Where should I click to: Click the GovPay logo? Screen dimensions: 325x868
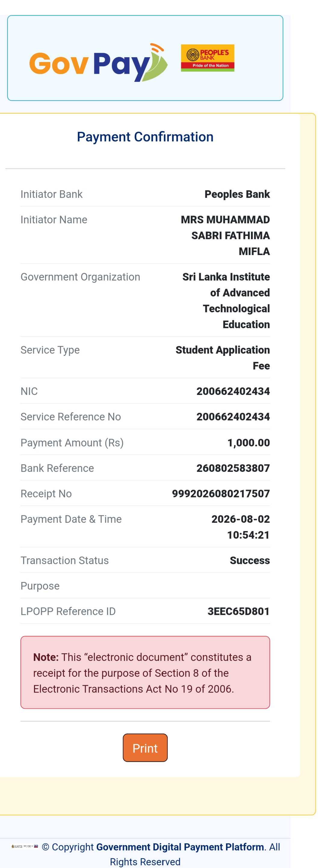pos(98,63)
